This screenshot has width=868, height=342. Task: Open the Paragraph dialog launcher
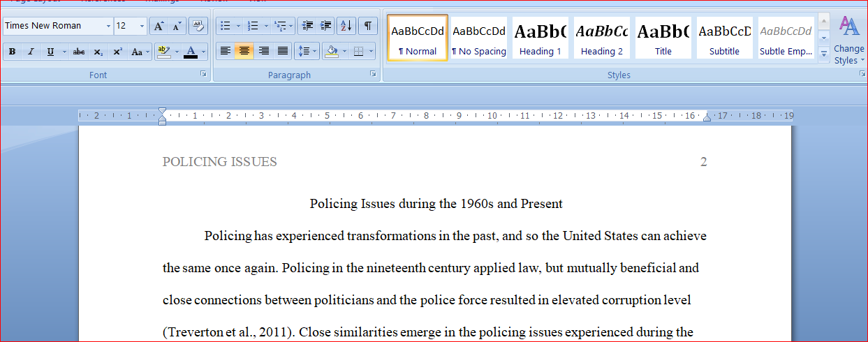(374, 73)
